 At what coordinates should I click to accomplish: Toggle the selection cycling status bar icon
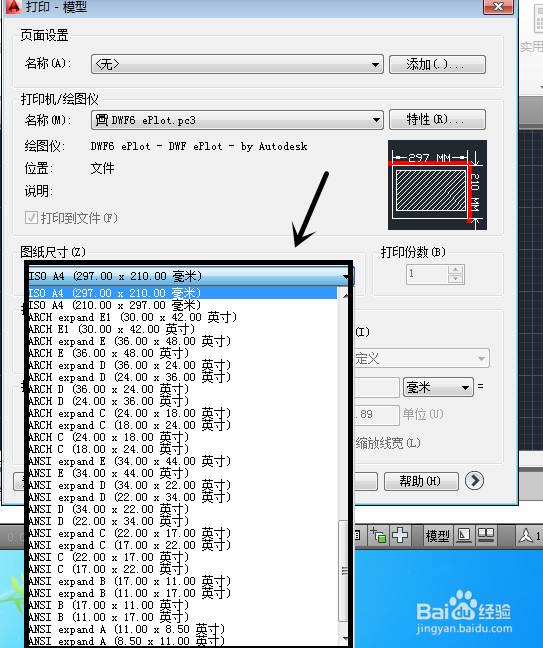377,536
